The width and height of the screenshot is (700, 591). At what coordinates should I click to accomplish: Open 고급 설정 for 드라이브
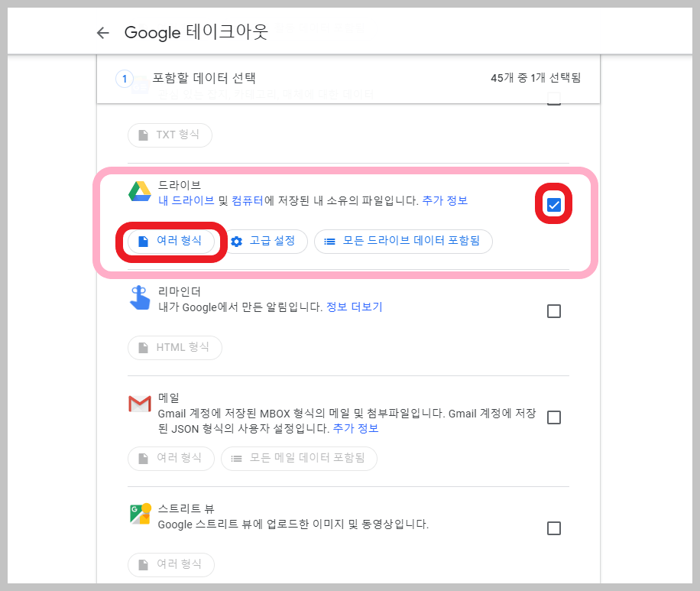click(265, 241)
